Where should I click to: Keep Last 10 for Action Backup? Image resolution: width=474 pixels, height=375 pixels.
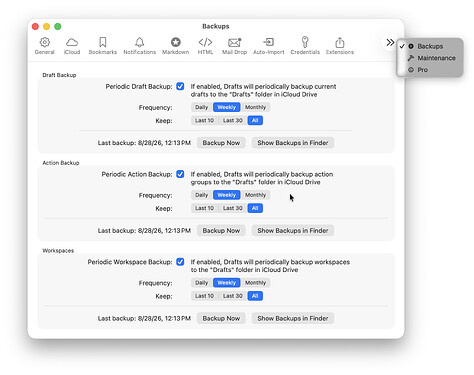204,208
